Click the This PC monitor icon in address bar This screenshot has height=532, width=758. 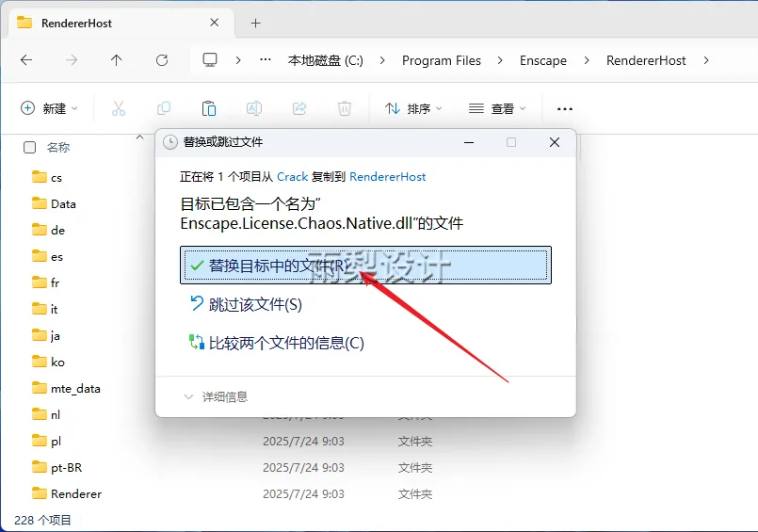pyautogui.click(x=210, y=60)
